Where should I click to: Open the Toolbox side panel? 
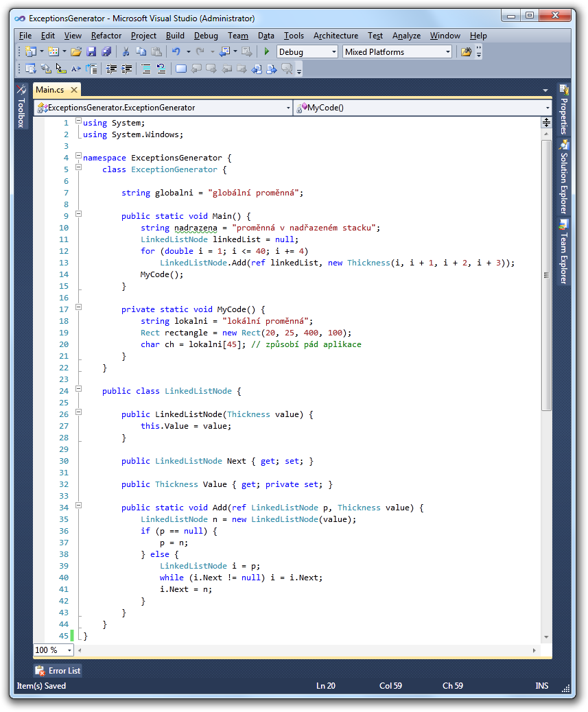pos(21,106)
